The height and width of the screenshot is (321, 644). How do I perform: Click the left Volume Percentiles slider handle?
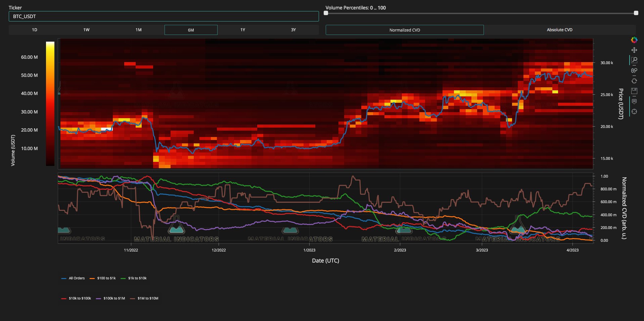(326, 13)
